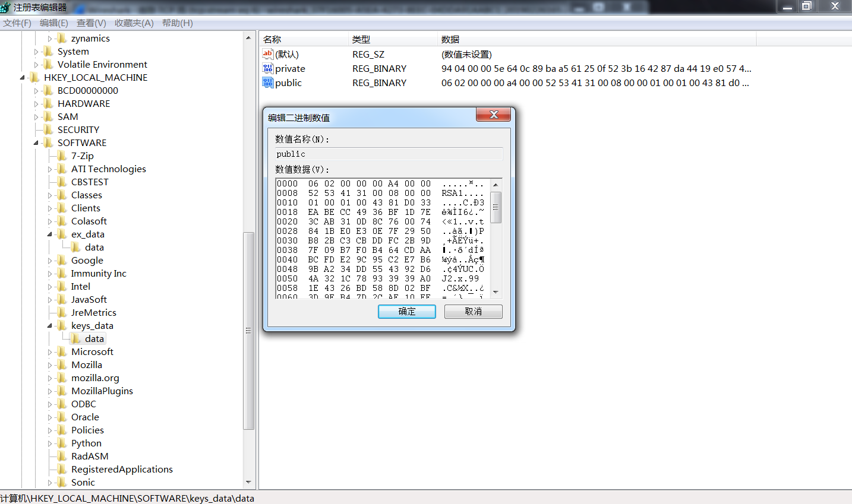The width and height of the screenshot is (852, 504).
Task: Expand the HARDWARE key node
Action: 36,104
